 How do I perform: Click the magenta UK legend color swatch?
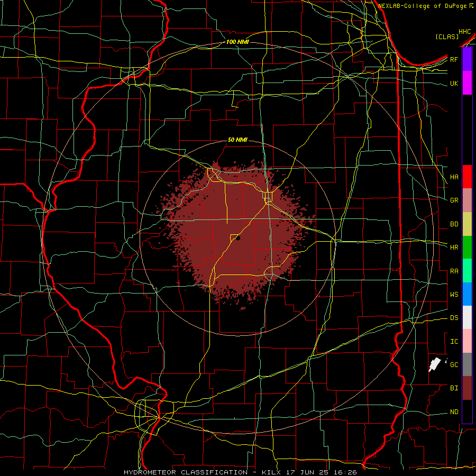click(x=467, y=83)
